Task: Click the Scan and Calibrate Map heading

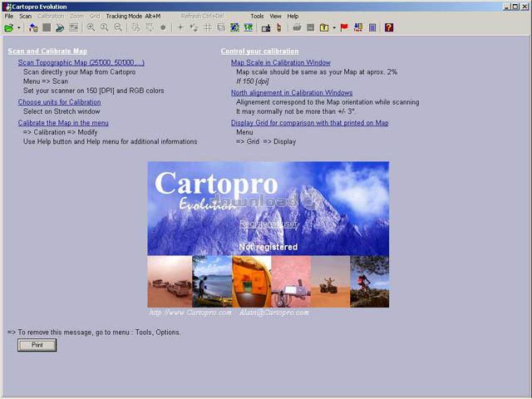Action: [47, 52]
